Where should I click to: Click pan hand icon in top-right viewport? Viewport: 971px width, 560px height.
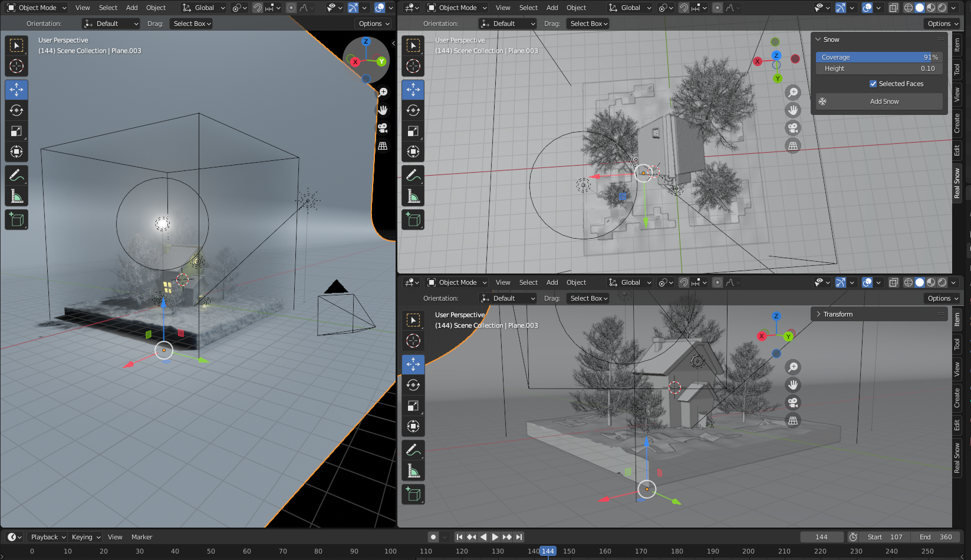point(793,110)
